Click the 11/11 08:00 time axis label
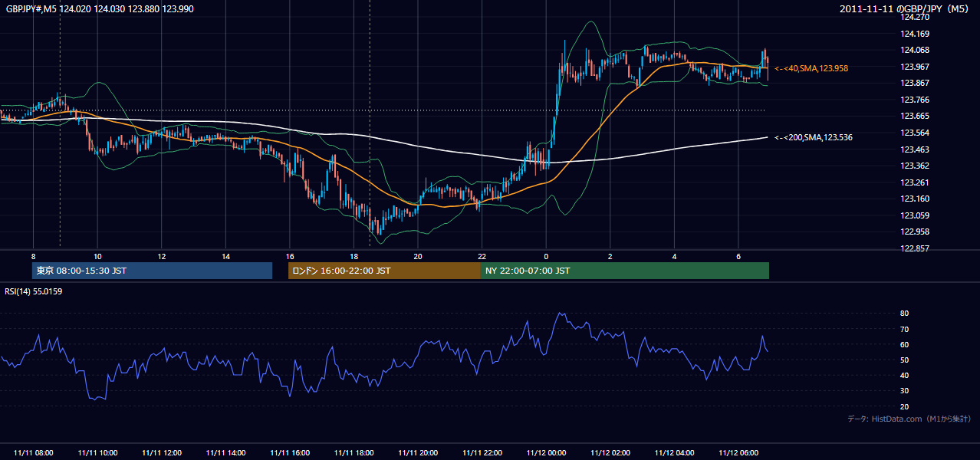This screenshot has height=460, width=980. [x=33, y=453]
